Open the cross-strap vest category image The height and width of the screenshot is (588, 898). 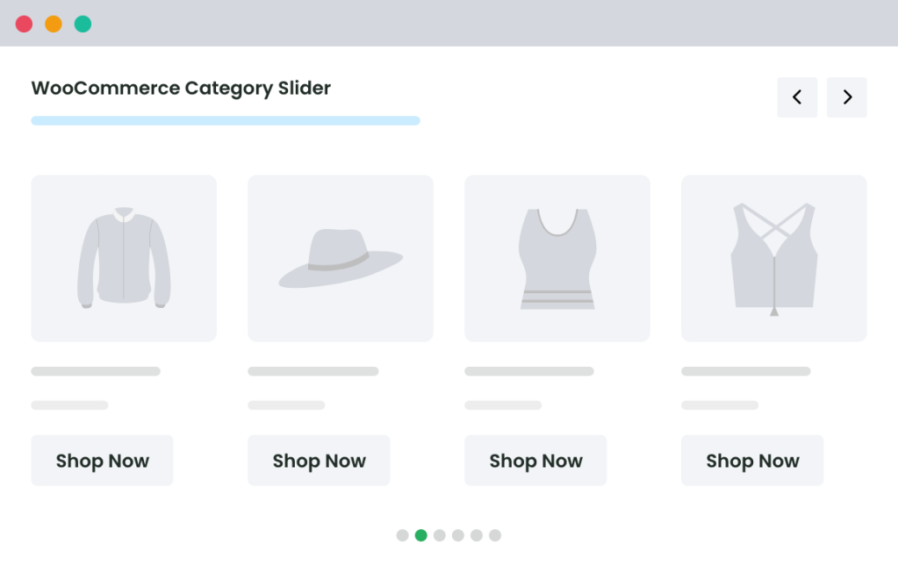(x=773, y=258)
